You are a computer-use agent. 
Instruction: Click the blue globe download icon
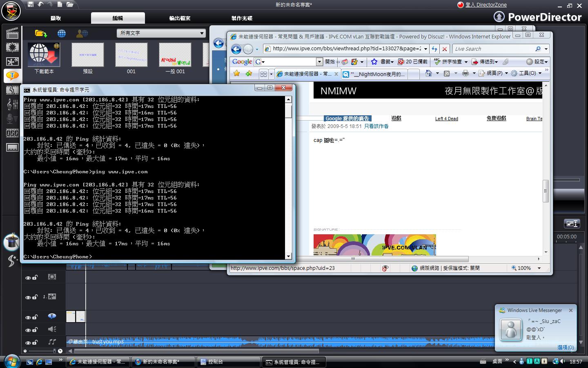pos(62,33)
